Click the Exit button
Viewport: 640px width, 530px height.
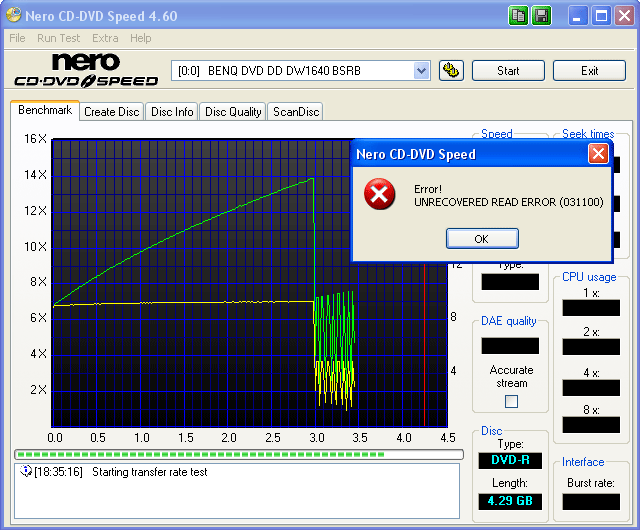click(x=589, y=70)
